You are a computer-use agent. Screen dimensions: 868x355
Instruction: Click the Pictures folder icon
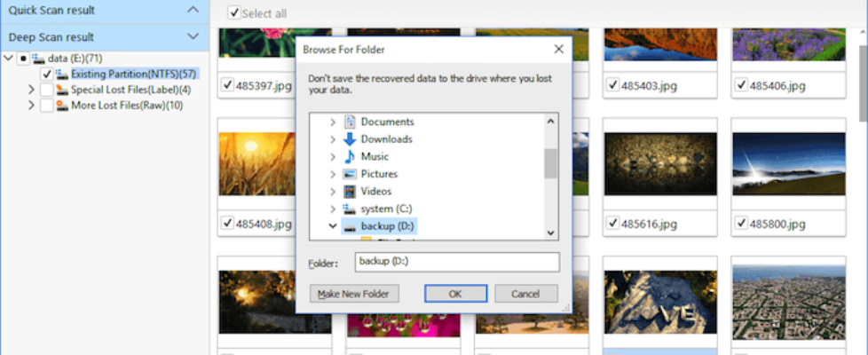click(x=349, y=174)
